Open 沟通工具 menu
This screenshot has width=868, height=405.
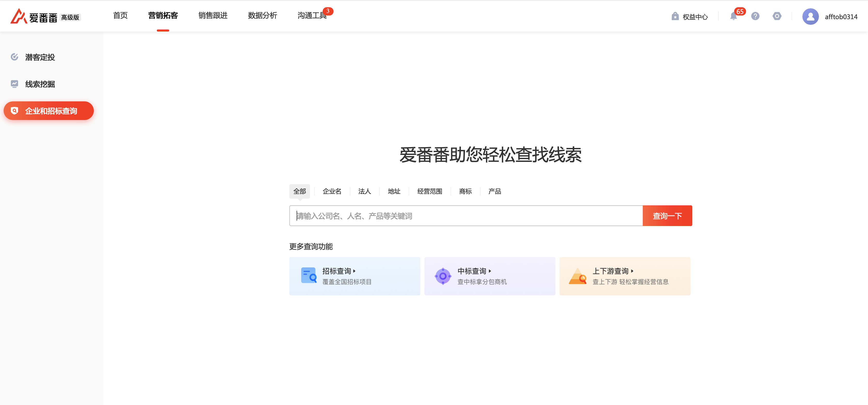312,16
